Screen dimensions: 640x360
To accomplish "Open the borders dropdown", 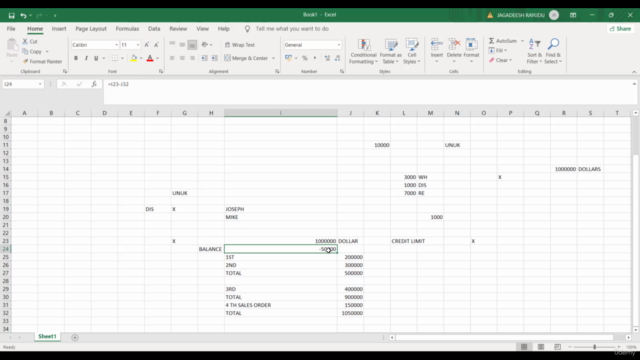I will [122, 58].
